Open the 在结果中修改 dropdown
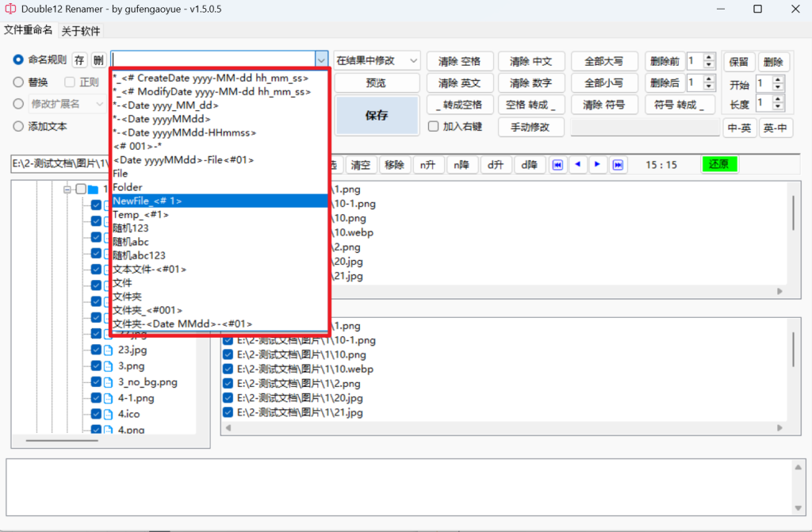Image resolution: width=812 pixels, height=532 pixels. tap(377, 60)
